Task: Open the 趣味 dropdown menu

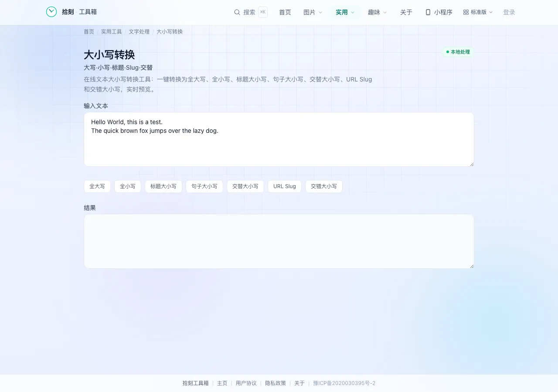Action: pos(378,12)
